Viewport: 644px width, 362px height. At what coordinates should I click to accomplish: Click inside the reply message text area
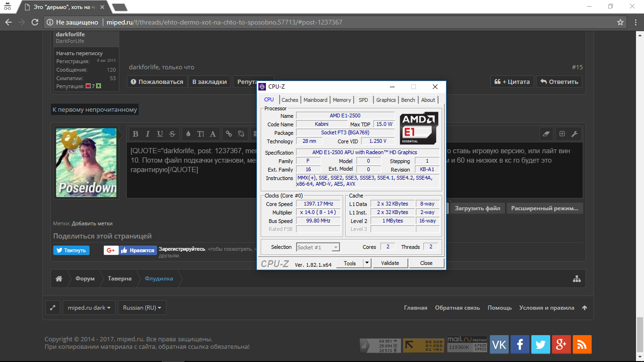[355, 170]
